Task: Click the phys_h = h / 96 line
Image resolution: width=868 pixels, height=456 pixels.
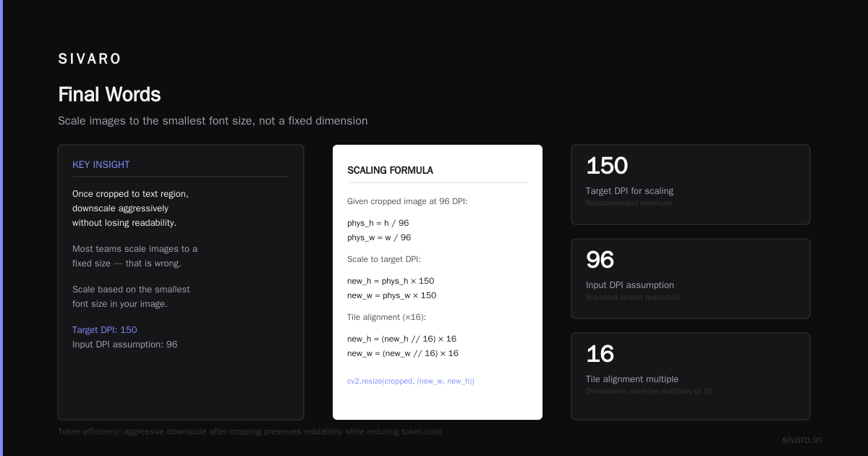Action: [378, 223]
